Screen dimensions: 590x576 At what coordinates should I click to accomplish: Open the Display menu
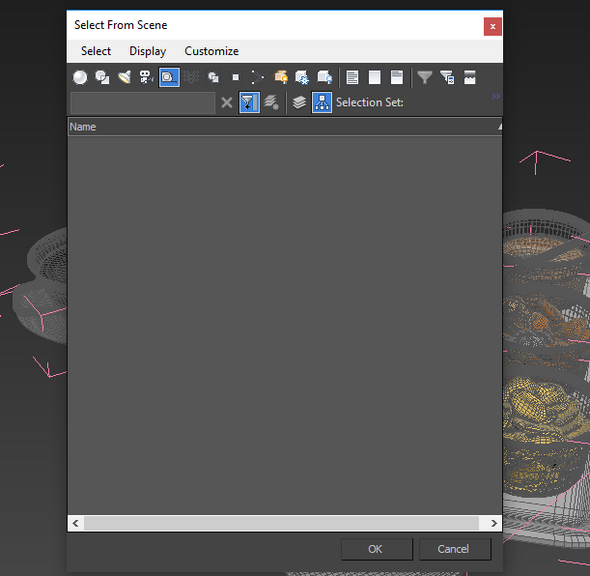148,51
